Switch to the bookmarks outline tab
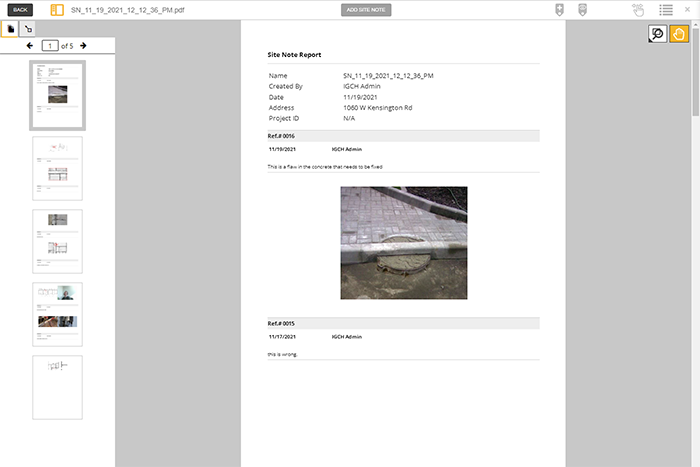Image resolution: width=700 pixels, height=467 pixels. (x=27, y=30)
